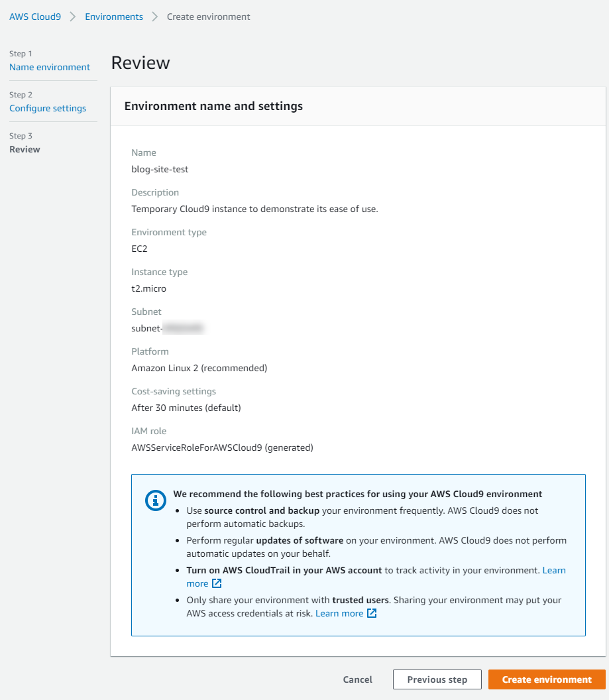Click the environment name blog-site-test

tap(160, 169)
